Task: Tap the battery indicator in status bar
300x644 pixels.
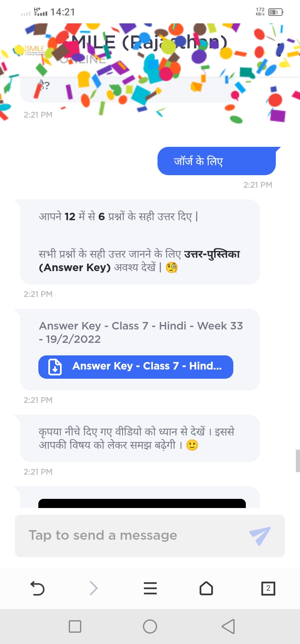Action: pyautogui.click(x=276, y=12)
